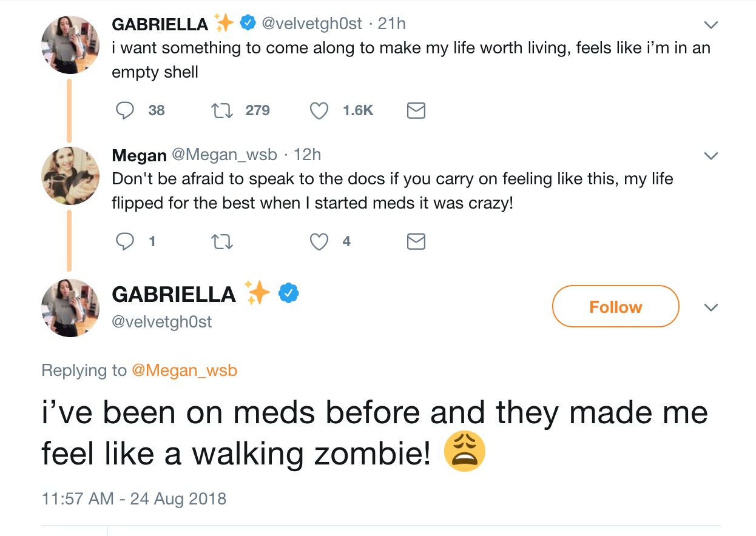Screen dimensions: 756x536
Task: Like Megan's tweet with 4 likes
Action: [x=319, y=242]
